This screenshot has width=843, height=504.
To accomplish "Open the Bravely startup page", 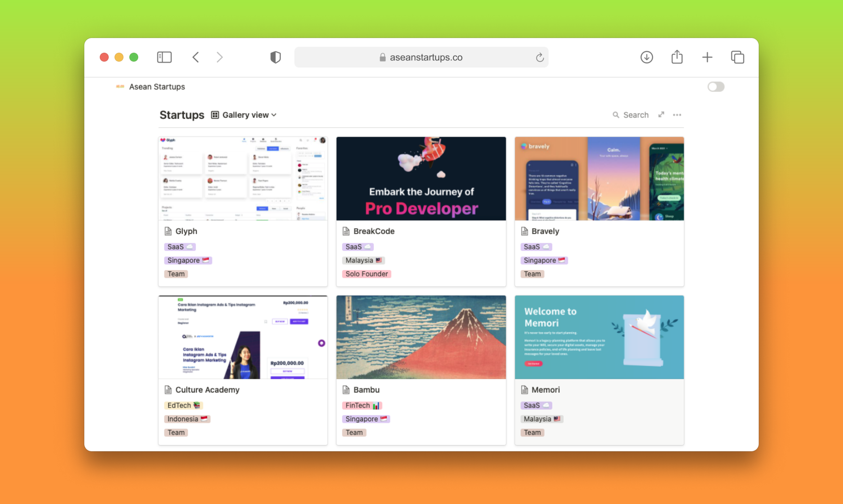I will (545, 231).
